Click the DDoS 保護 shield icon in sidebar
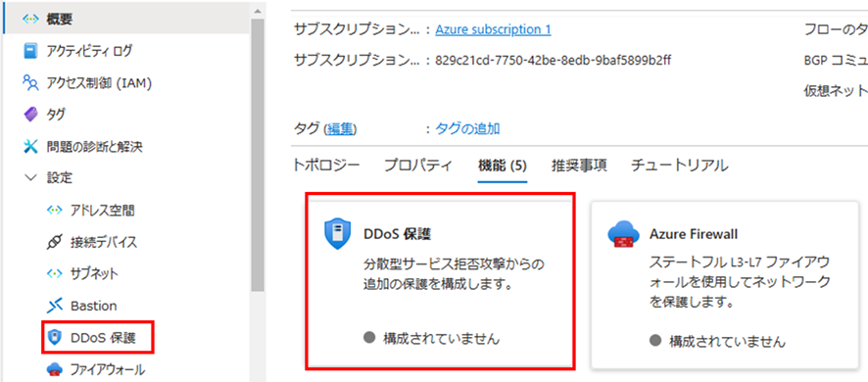This screenshot has height=382, width=868. point(54,337)
